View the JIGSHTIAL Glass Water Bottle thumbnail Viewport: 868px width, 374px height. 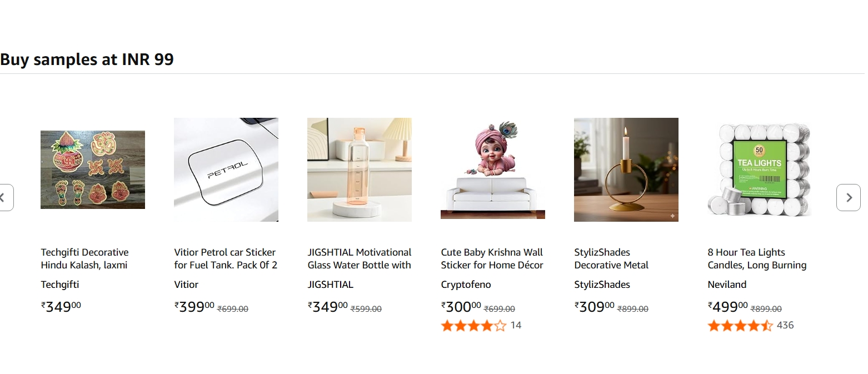click(x=359, y=169)
